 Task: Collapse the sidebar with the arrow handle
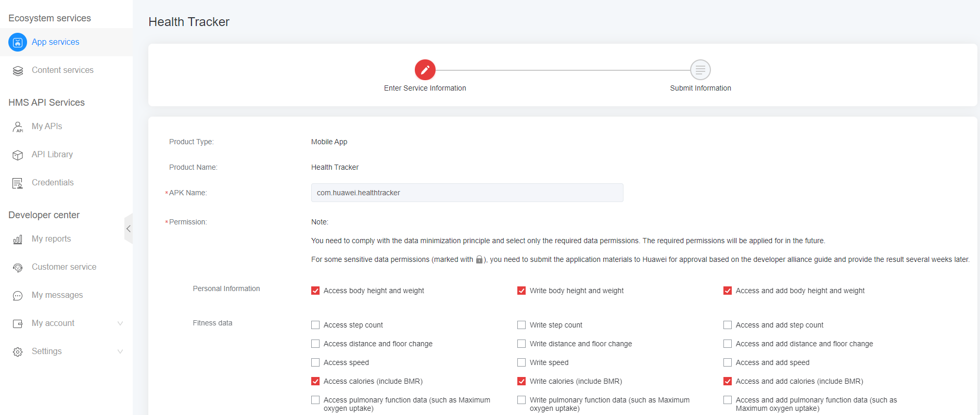(x=129, y=229)
